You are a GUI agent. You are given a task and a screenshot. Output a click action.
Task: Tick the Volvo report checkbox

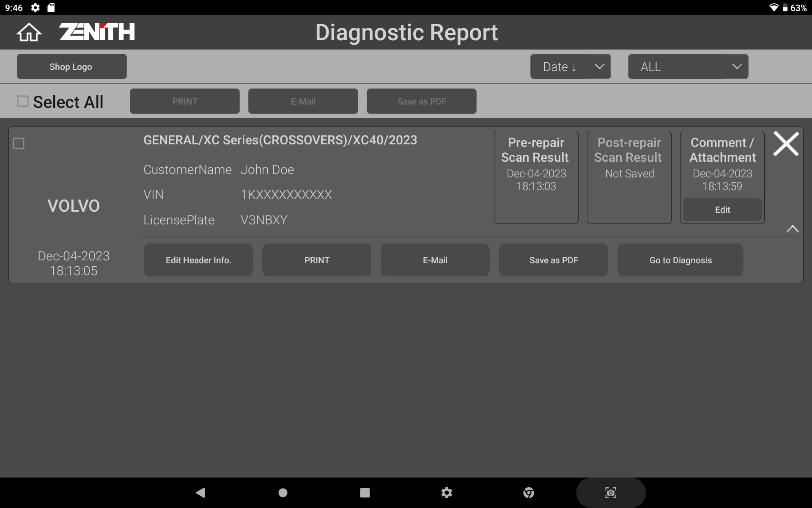click(19, 144)
